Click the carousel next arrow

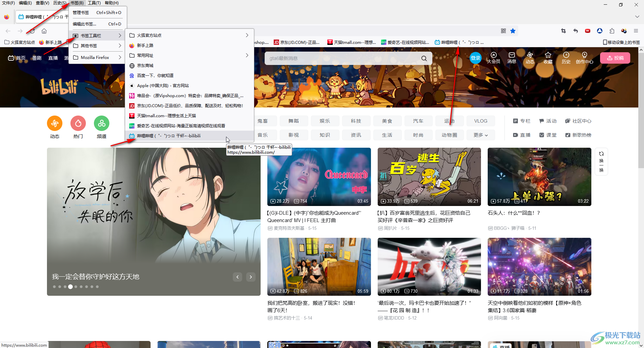coord(251,277)
